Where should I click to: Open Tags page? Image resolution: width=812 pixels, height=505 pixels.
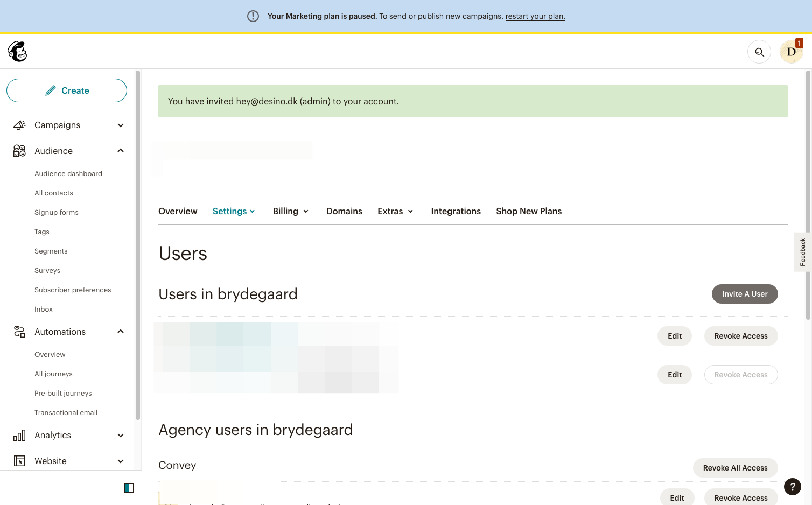(42, 232)
